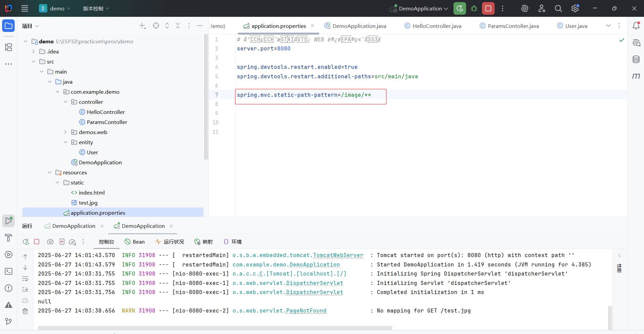644x334 pixels.
Task: Open the DemoApplication run configuration dropdown
Action: click(x=418, y=8)
